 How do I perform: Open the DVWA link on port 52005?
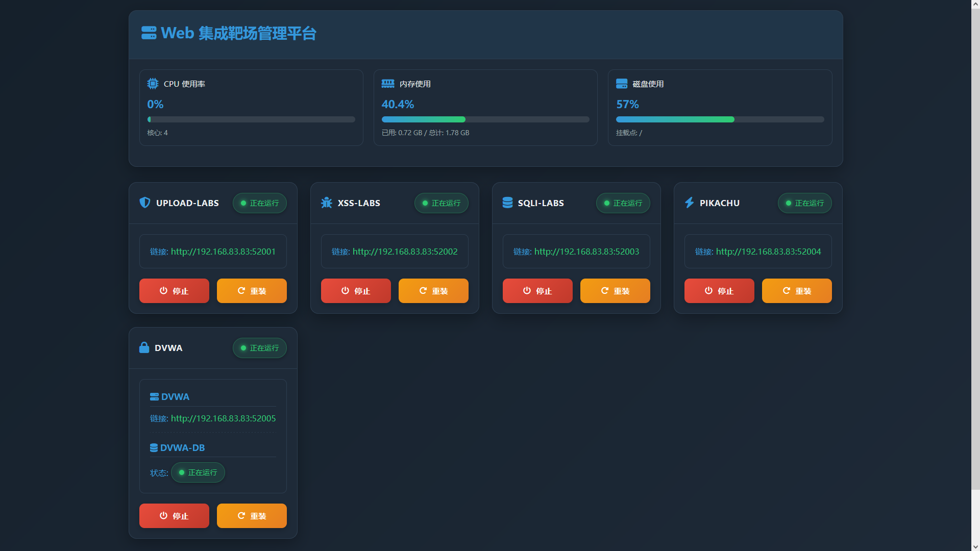pyautogui.click(x=223, y=418)
